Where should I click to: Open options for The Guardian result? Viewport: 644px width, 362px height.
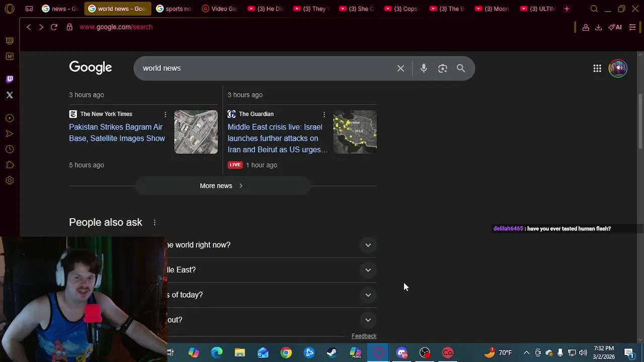324,115
